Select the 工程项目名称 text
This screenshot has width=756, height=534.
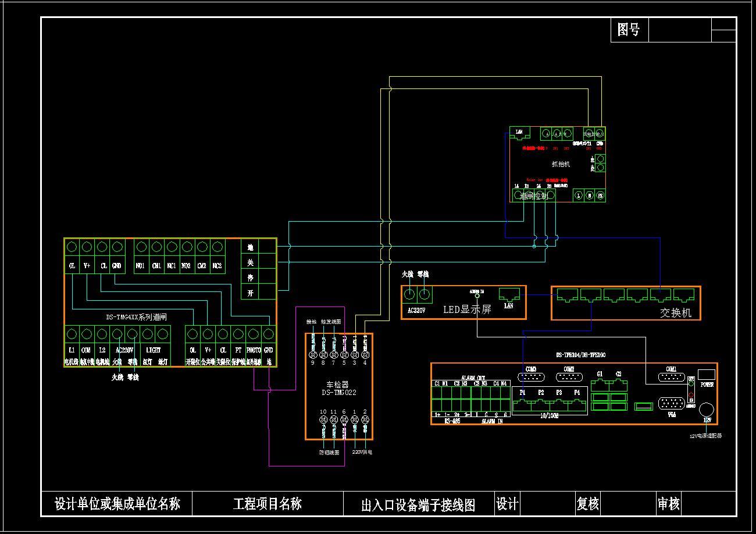pos(268,504)
